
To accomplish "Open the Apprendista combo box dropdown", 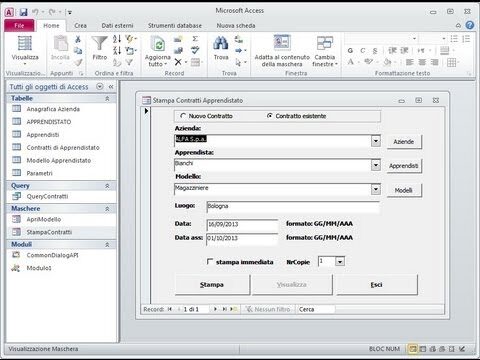I will click(376, 165).
